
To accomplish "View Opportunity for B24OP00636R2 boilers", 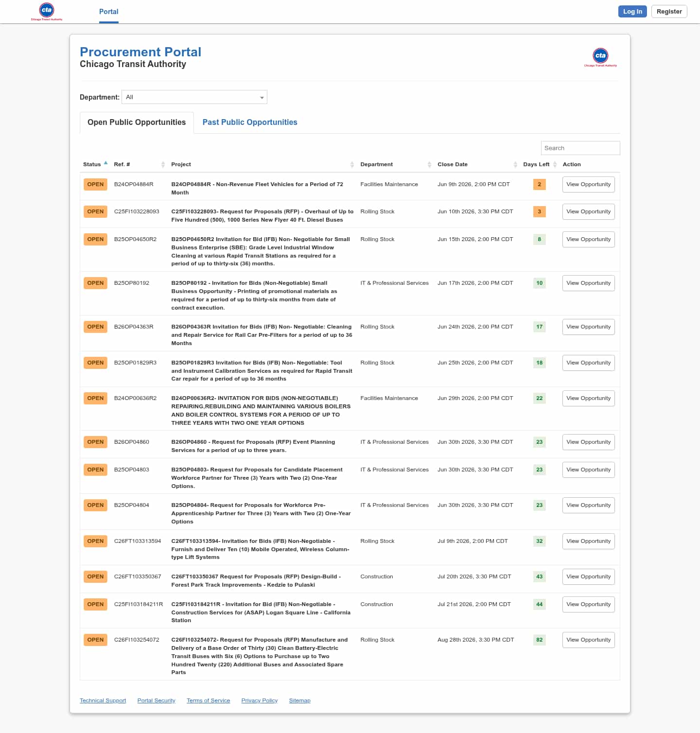I will (x=589, y=399).
